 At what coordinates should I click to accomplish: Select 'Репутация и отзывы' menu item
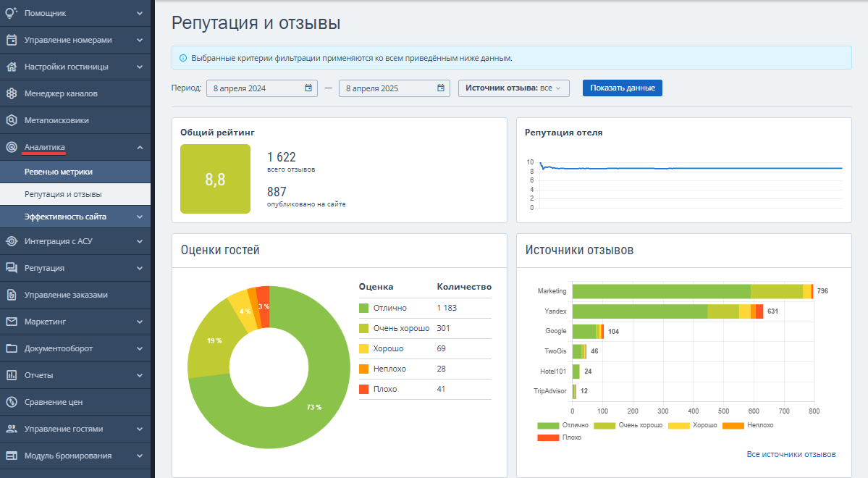pos(63,194)
